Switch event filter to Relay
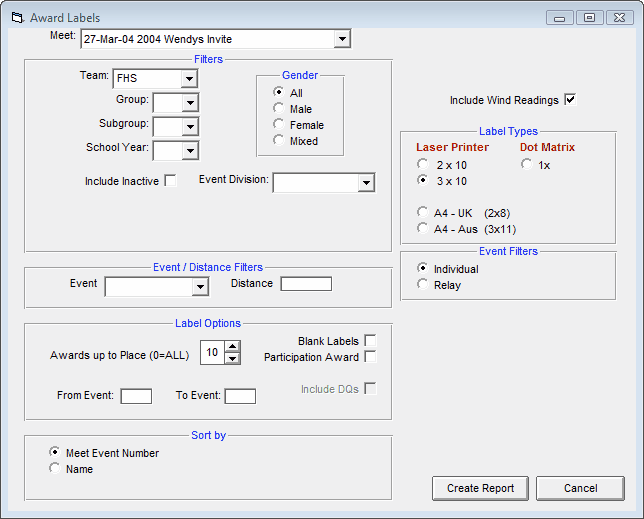 point(424,285)
